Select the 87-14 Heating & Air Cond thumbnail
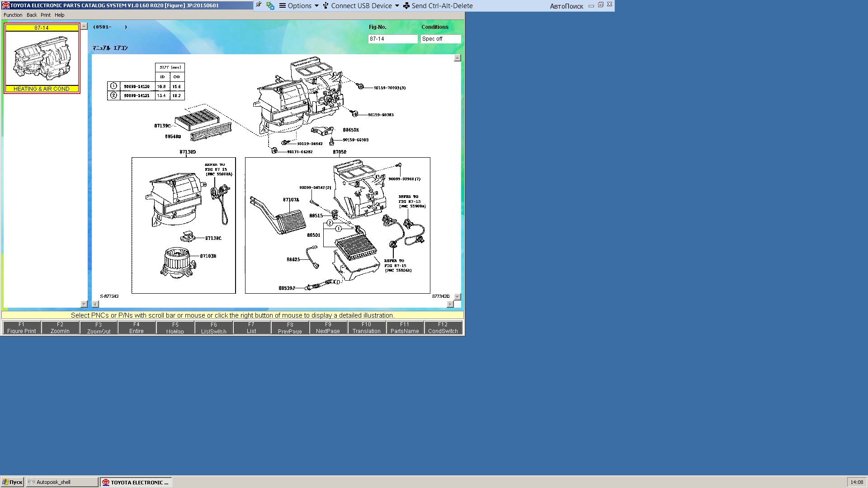The width and height of the screenshot is (868, 488). coord(42,58)
